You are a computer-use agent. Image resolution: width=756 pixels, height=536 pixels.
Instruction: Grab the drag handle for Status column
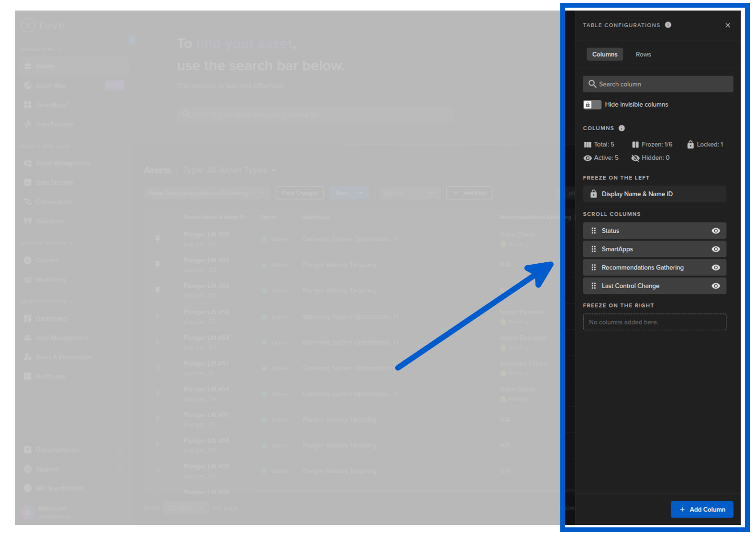[x=593, y=231]
